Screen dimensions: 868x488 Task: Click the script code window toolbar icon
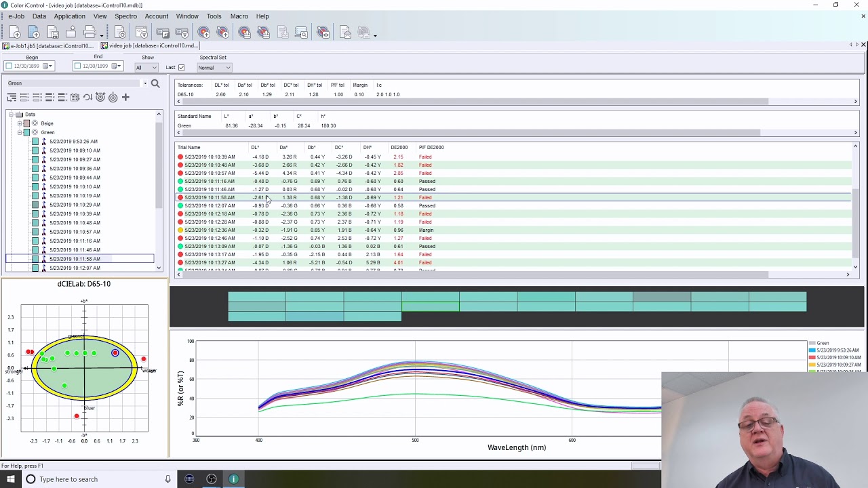point(142,33)
